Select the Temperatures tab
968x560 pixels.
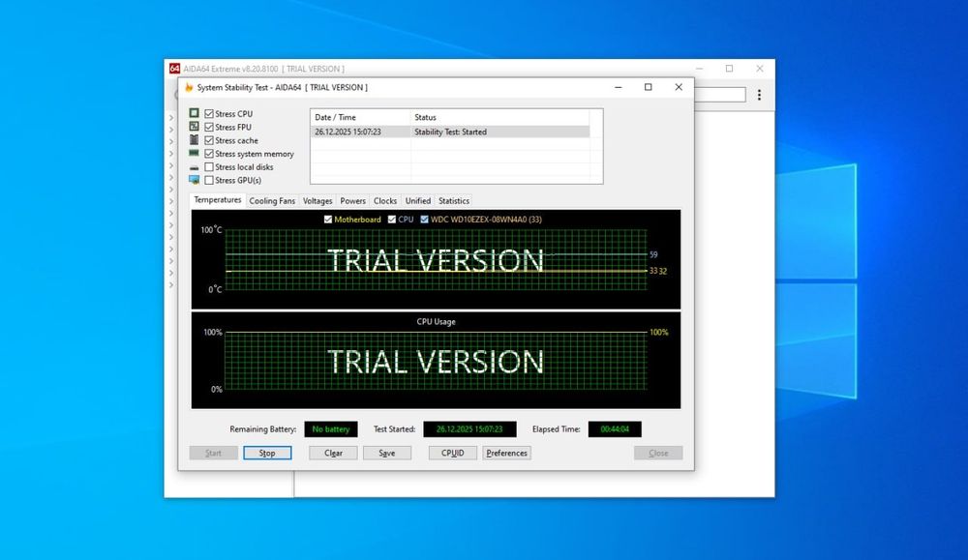(217, 200)
